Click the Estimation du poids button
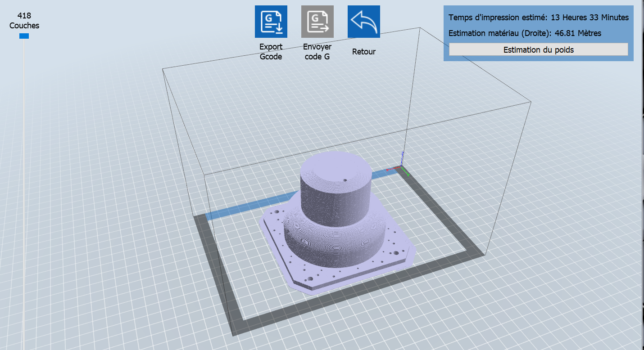The image size is (644, 350). point(539,49)
